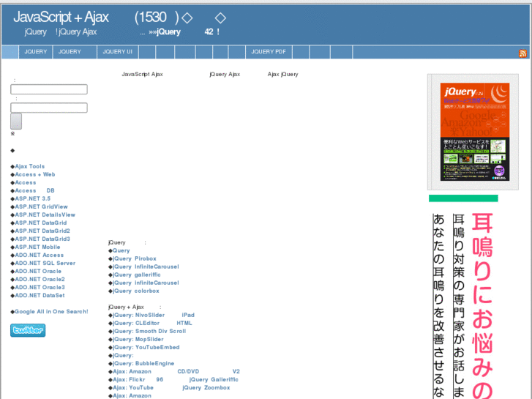Open ASP.NET DetailsView link
The width and height of the screenshot is (532, 399).
click(45, 215)
